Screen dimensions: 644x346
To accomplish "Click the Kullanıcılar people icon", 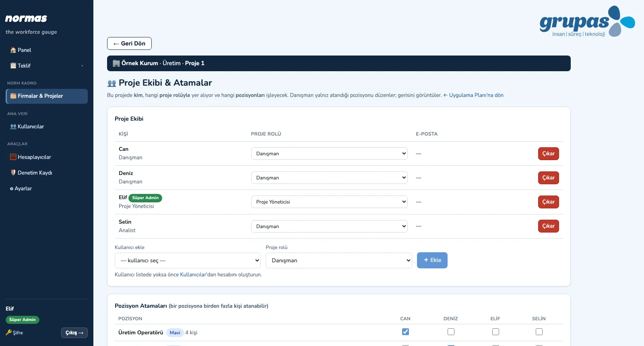I will (x=13, y=126).
